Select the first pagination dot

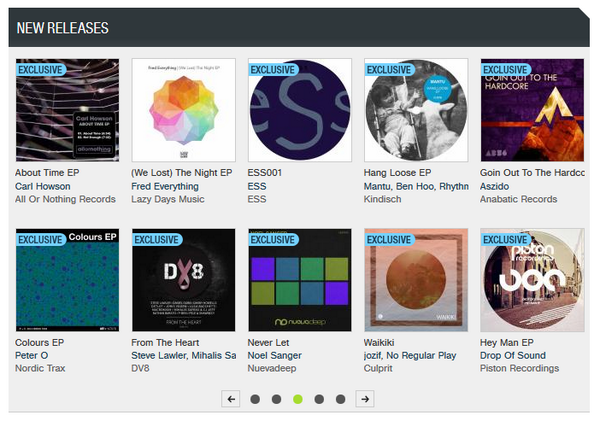pos(255,399)
